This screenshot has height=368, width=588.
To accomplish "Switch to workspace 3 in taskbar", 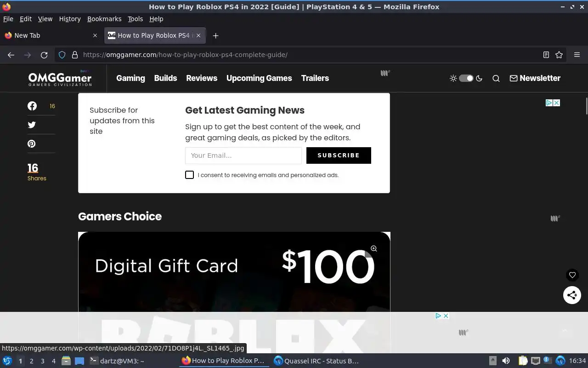I will 42,361.
